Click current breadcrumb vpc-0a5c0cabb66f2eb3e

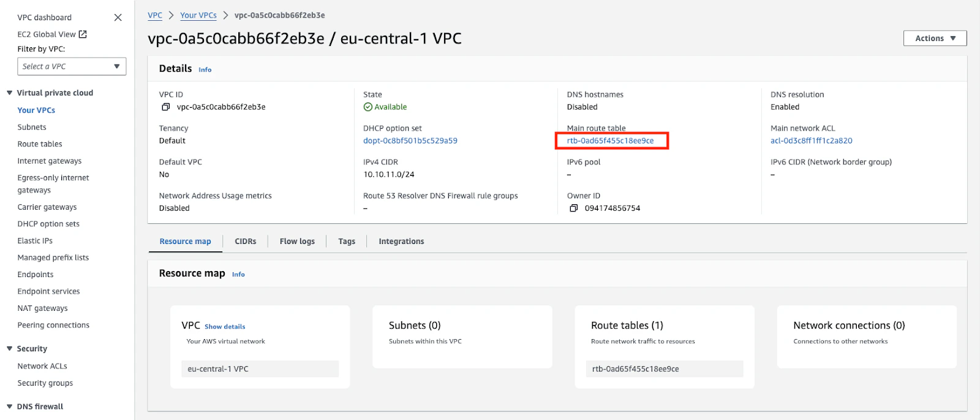click(280, 15)
